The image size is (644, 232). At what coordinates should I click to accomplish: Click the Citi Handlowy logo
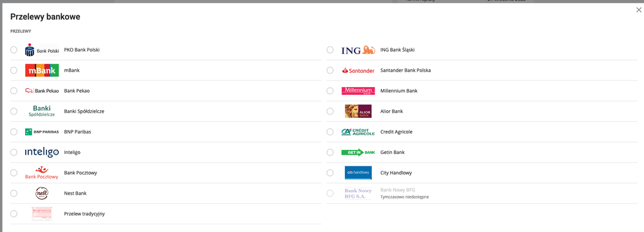[358, 173]
